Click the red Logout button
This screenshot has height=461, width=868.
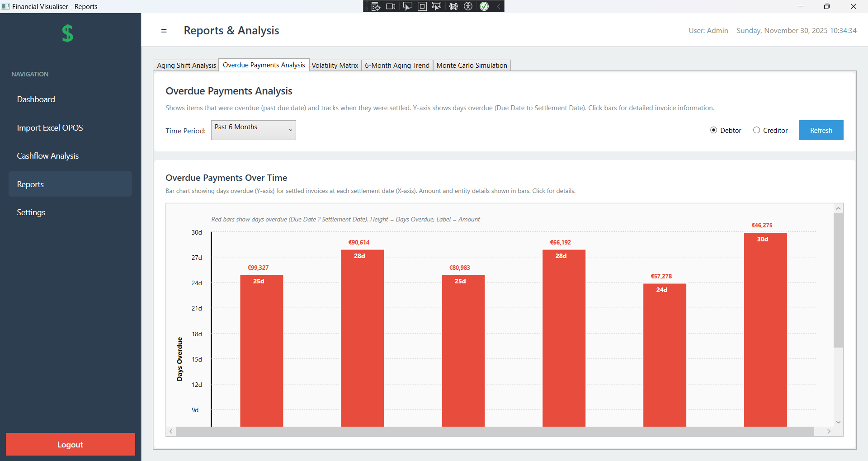70,444
